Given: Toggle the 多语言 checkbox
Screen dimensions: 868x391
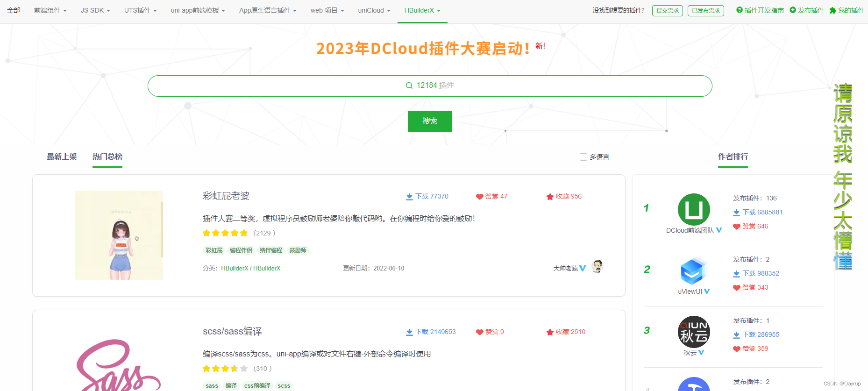Looking at the screenshot, I should click(583, 157).
